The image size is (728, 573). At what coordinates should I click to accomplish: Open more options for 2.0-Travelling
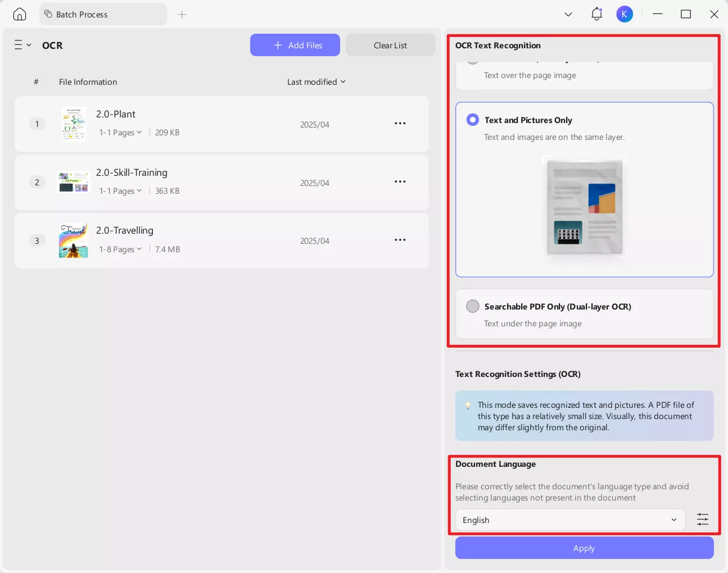[x=400, y=240]
